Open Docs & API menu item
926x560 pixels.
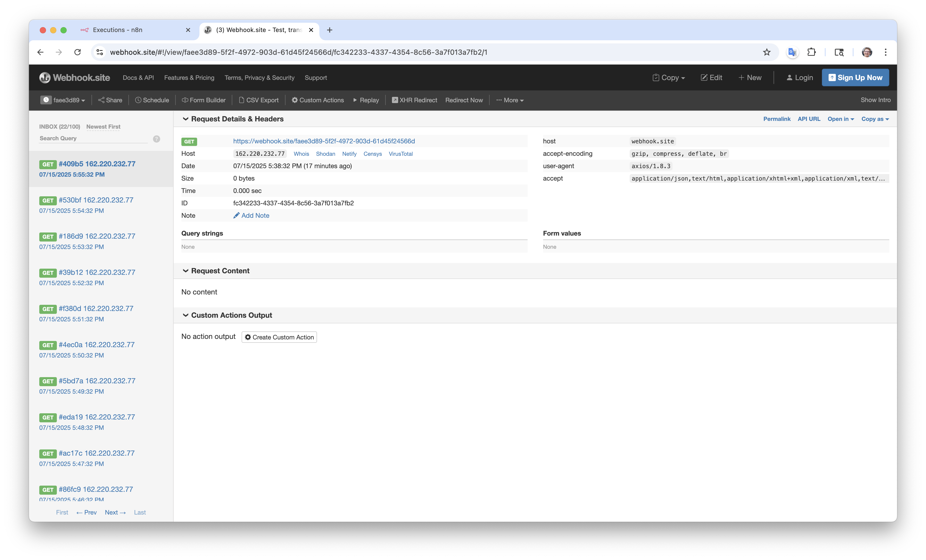pos(138,78)
